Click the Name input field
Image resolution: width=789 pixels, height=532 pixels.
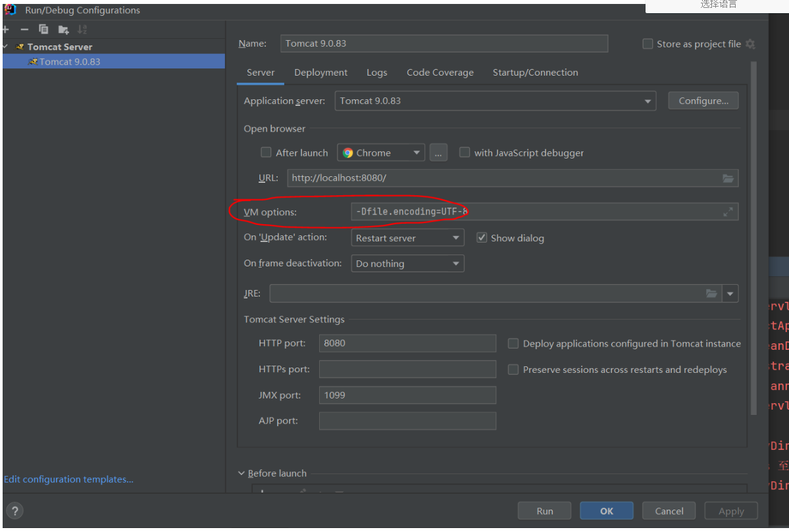[x=444, y=44]
